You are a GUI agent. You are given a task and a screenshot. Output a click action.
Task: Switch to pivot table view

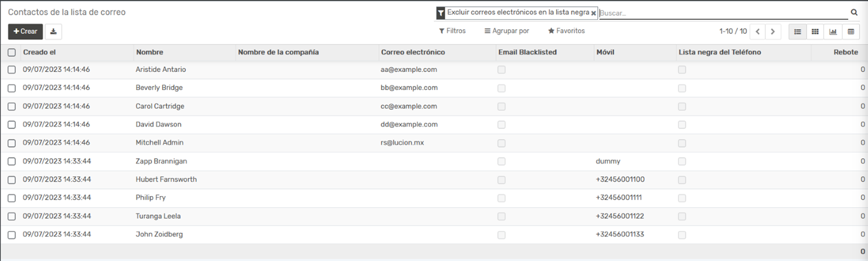pyautogui.click(x=851, y=32)
